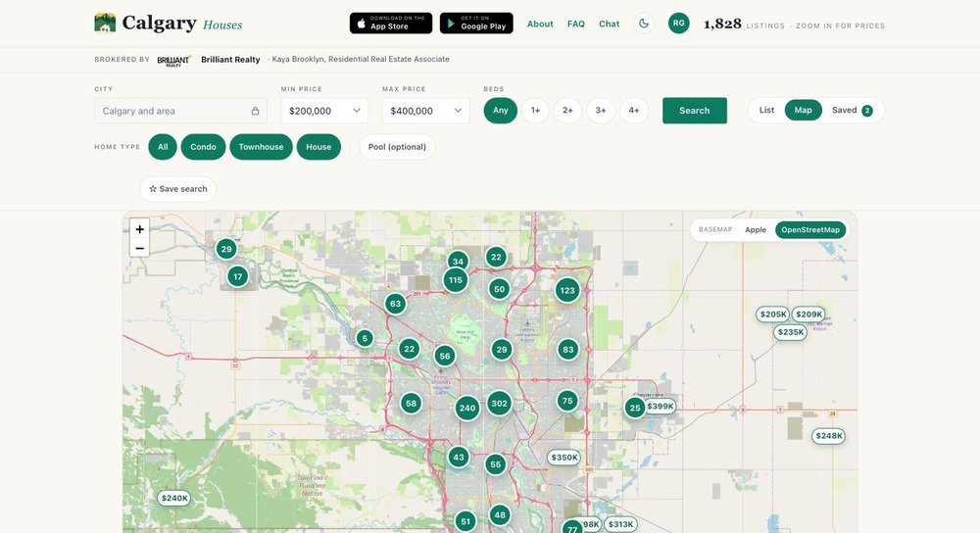Image resolution: width=980 pixels, height=533 pixels.
Task: Click the Brilliant Realty name link
Action: 230,60
